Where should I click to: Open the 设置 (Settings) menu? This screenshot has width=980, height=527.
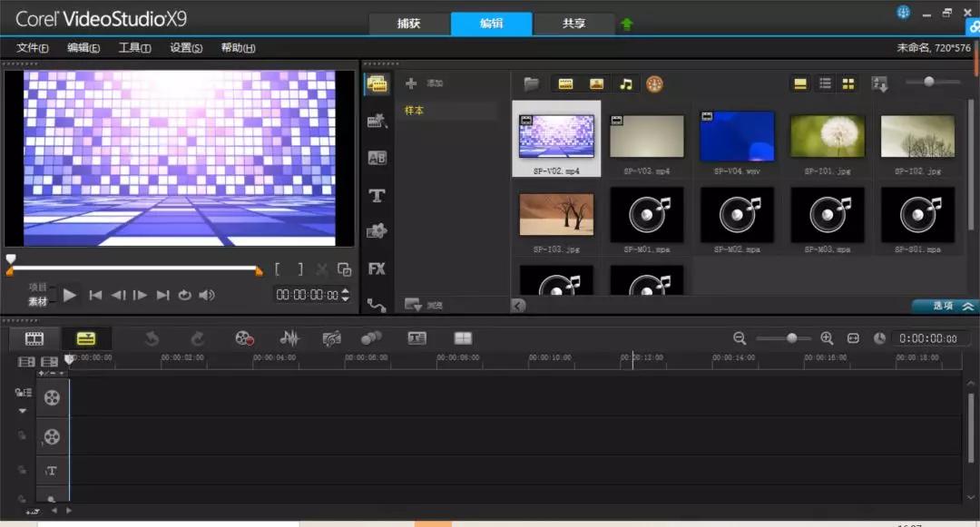186,48
